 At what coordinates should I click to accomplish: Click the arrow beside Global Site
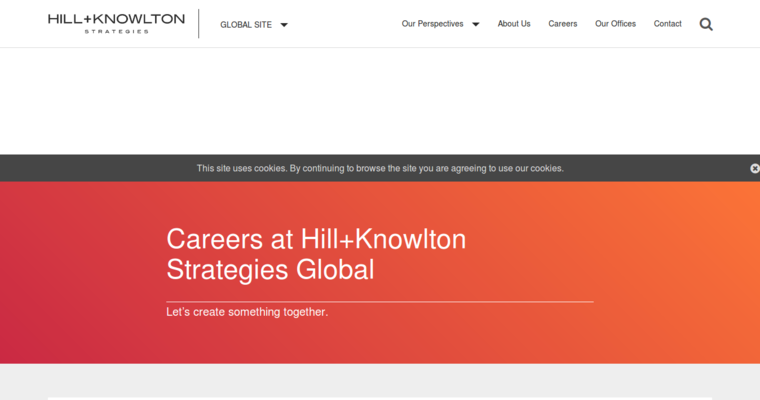click(x=284, y=25)
